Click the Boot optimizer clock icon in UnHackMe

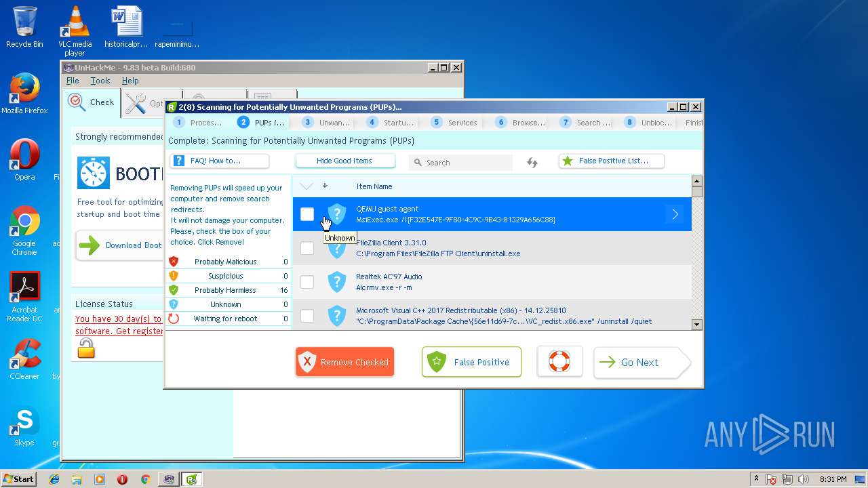pyautogui.click(x=94, y=173)
